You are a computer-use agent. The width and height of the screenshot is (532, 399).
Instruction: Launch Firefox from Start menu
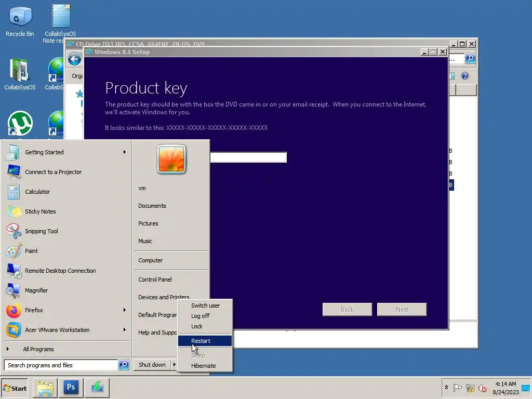pyautogui.click(x=66, y=310)
